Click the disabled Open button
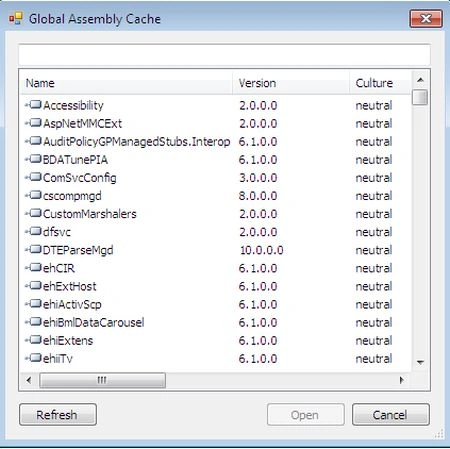 305,415
